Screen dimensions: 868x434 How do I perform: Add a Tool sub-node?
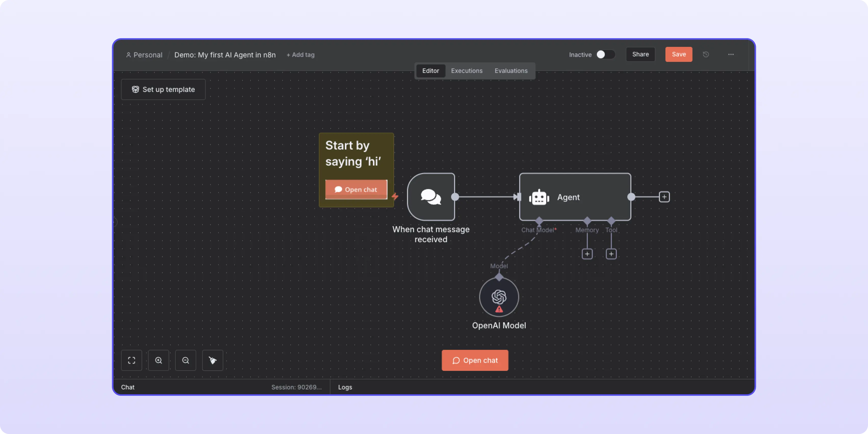coord(611,254)
